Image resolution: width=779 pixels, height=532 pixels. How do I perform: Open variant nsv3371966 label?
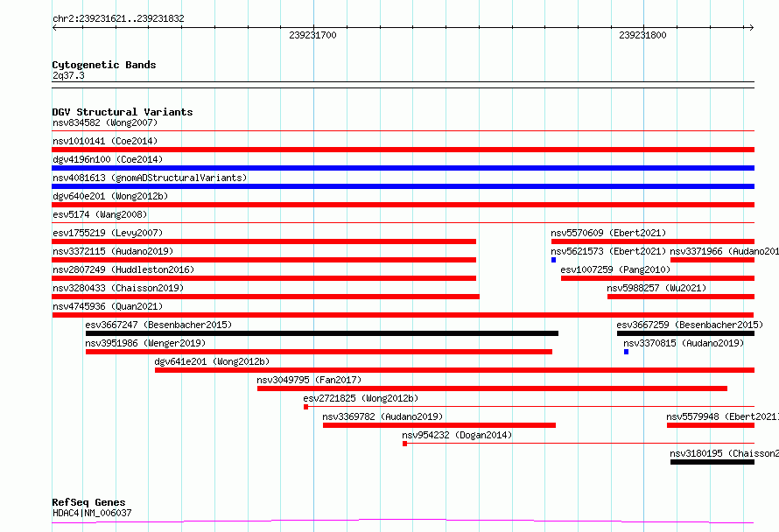pos(725,251)
